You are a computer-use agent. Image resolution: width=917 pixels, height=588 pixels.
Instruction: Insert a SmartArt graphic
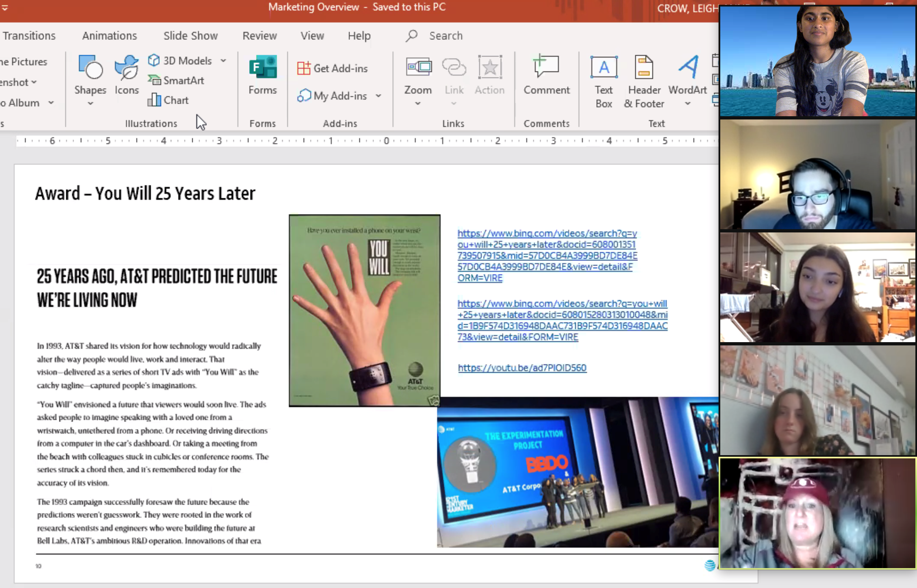(176, 80)
